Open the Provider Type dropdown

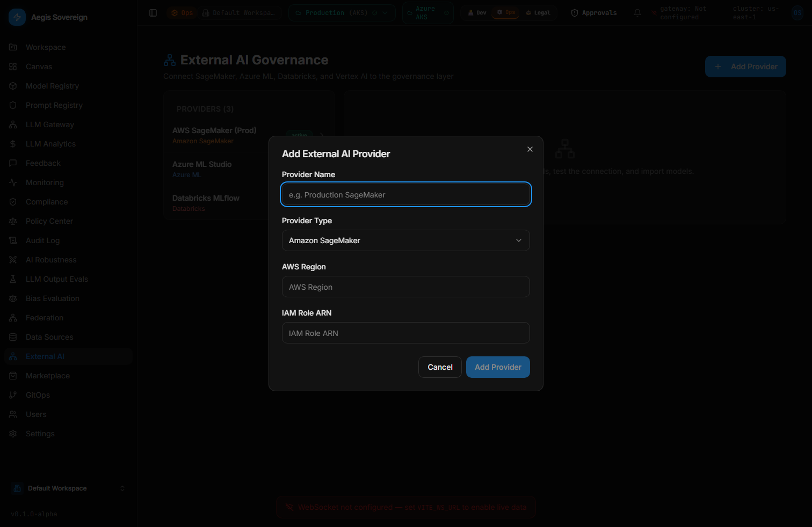point(406,240)
